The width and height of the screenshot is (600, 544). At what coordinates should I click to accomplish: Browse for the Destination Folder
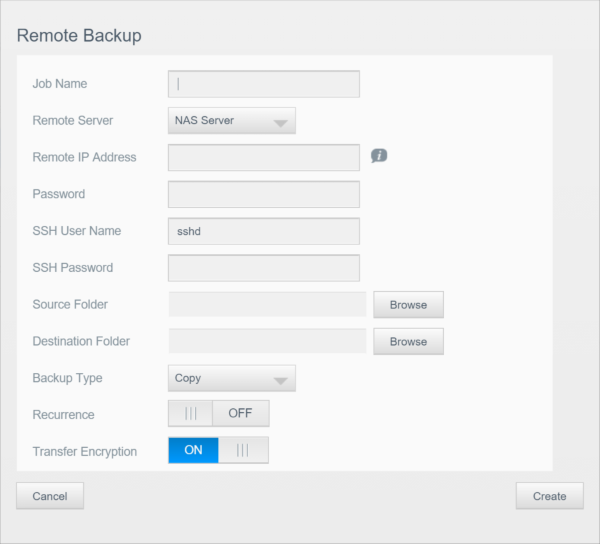[x=408, y=342]
